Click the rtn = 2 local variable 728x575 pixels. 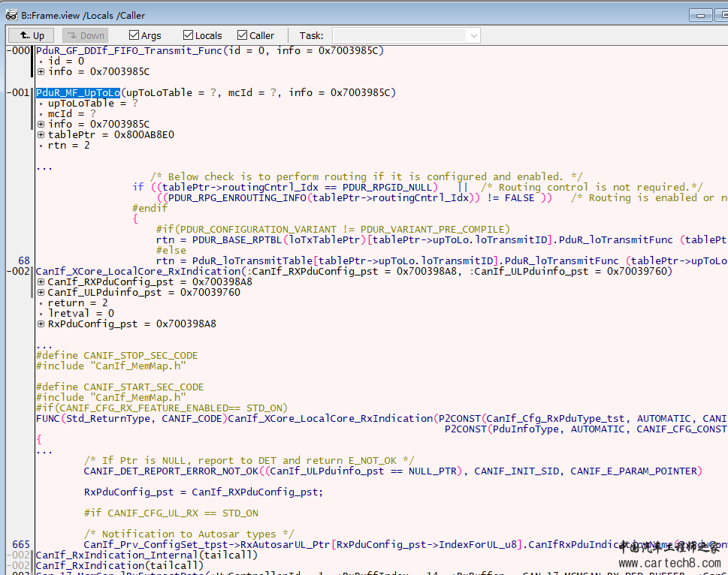(69, 146)
